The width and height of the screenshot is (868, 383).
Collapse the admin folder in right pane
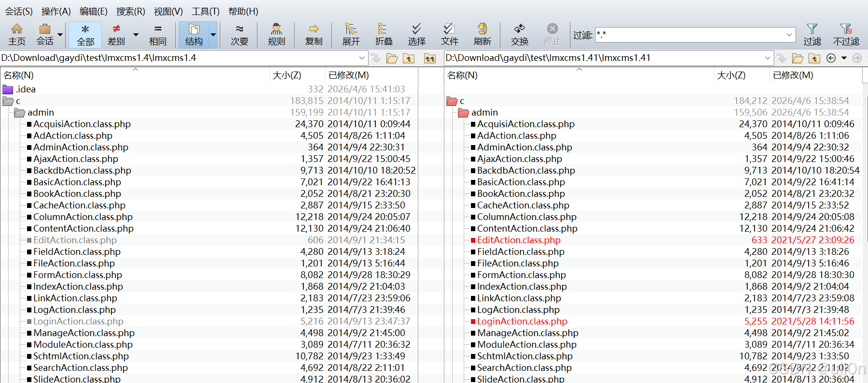click(463, 113)
